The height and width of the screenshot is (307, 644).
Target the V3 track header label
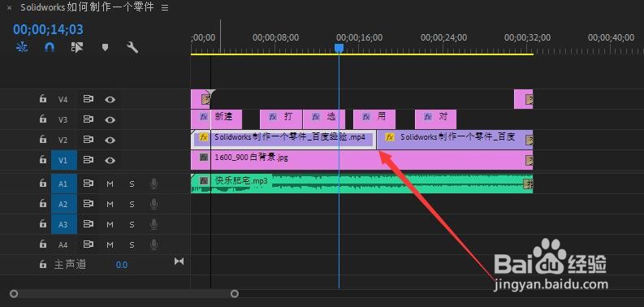tap(63, 119)
